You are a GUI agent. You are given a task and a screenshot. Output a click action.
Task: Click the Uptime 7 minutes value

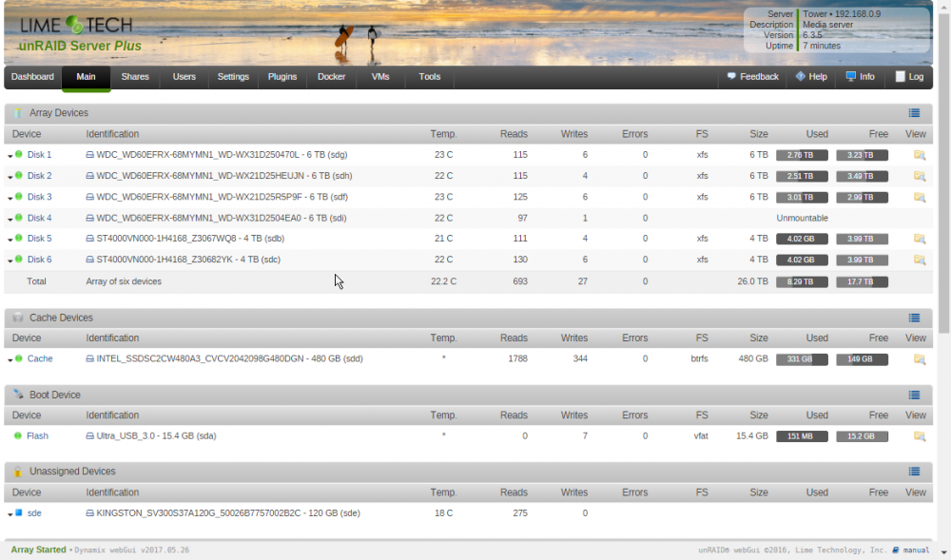pyautogui.click(x=822, y=46)
